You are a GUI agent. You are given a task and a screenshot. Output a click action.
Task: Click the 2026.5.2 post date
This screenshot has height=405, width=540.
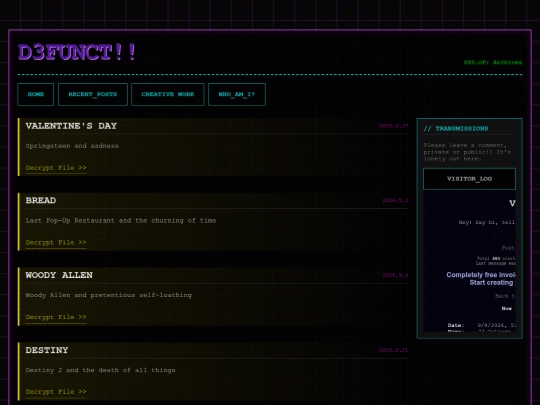[395, 200]
